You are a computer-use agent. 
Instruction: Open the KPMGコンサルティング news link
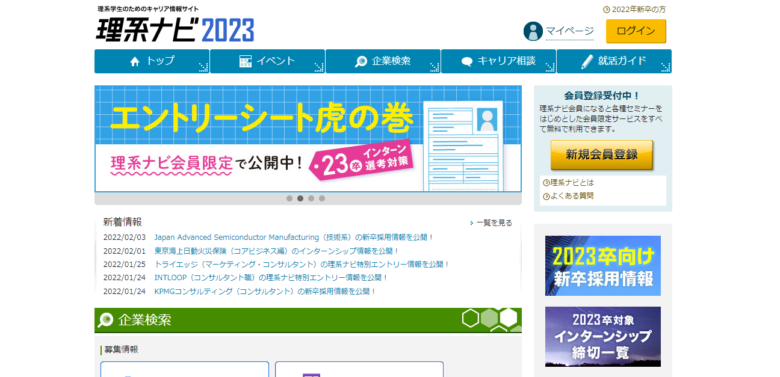coord(265,291)
